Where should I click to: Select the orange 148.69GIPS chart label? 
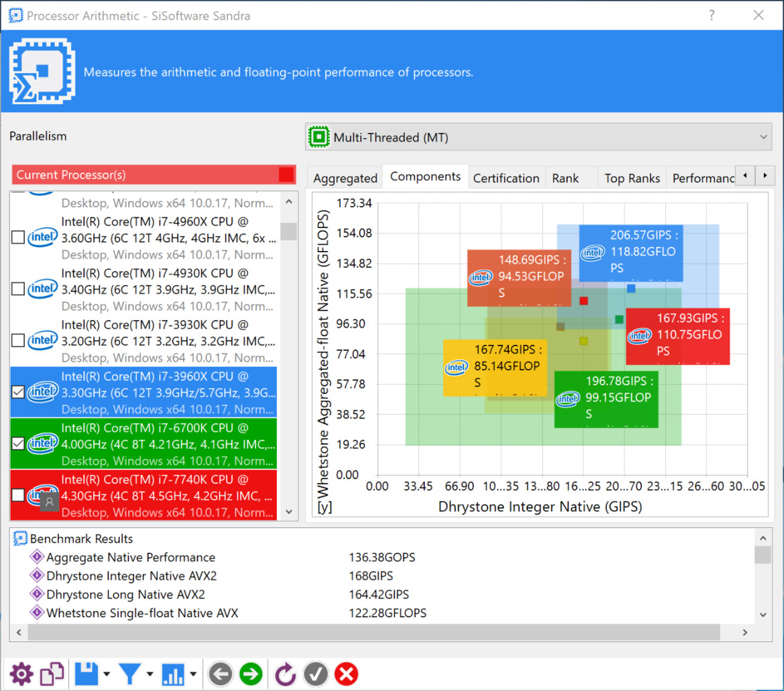(519, 278)
